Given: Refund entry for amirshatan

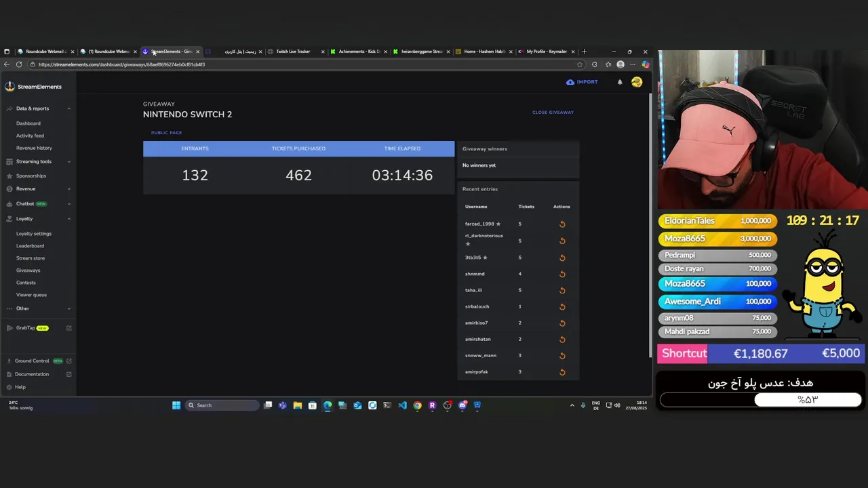Looking at the screenshot, I should point(562,339).
